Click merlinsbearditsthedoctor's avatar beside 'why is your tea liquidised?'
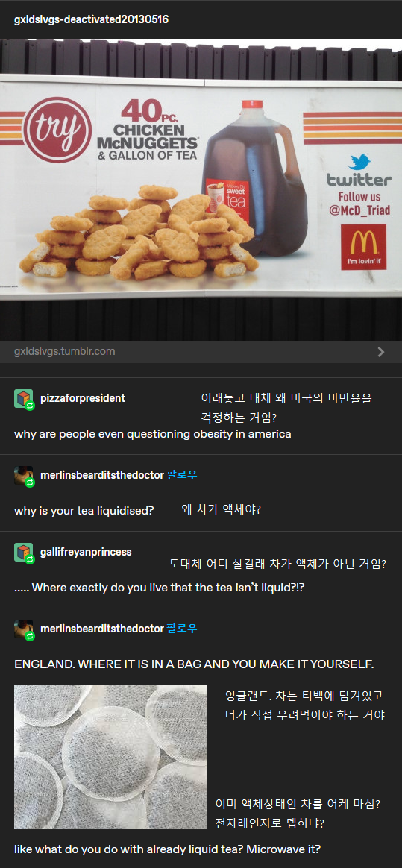This screenshot has width=402, height=868. click(x=23, y=476)
